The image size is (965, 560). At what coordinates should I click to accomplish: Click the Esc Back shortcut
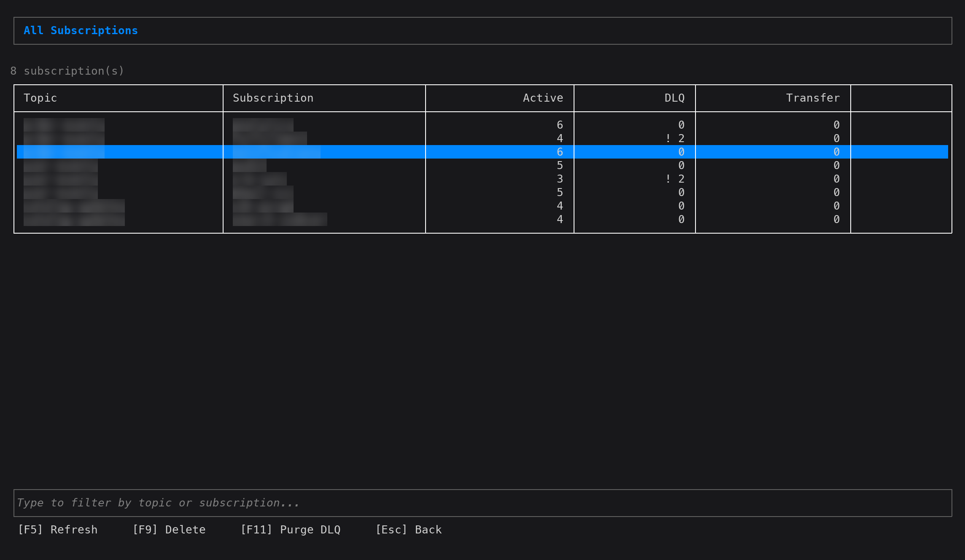pos(409,530)
